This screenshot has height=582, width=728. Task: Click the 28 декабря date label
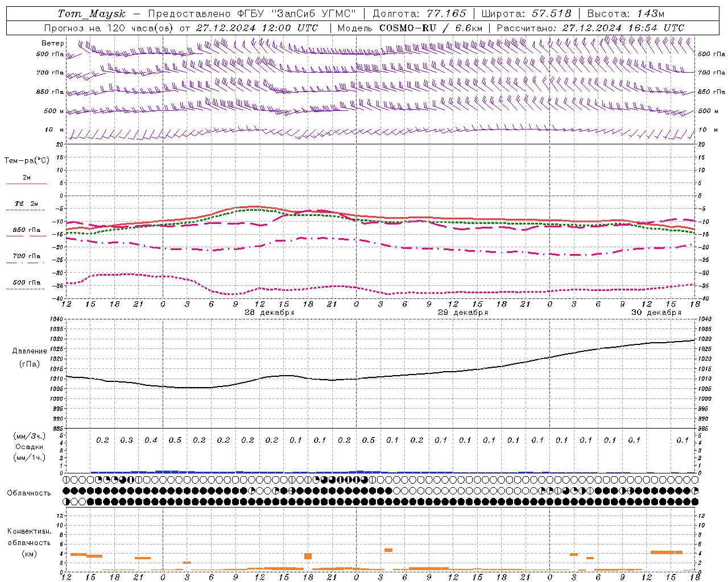coord(269,313)
